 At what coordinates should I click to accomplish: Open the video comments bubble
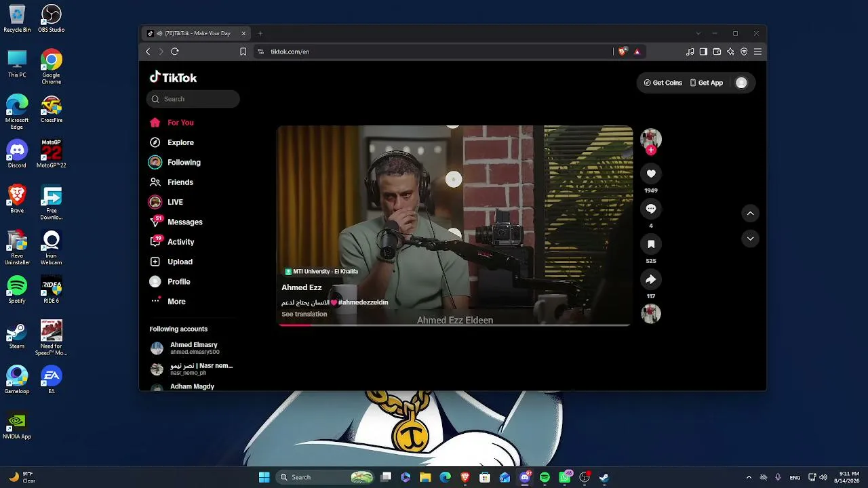click(x=651, y=209)
